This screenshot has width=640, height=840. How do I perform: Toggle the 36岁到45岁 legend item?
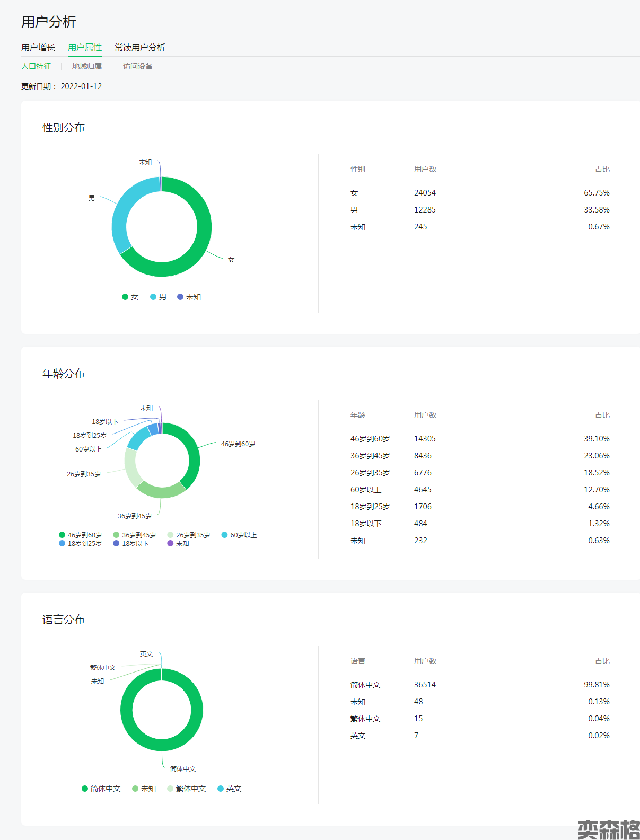(x=135, y=535)
